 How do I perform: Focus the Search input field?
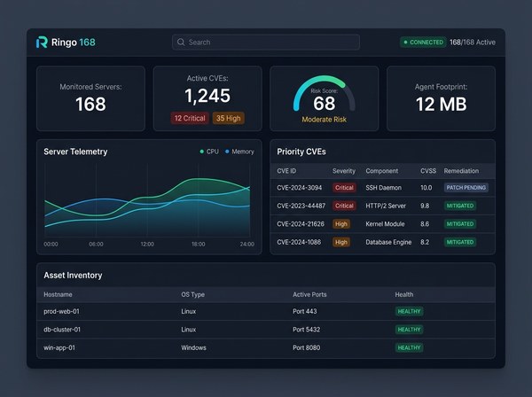[x=266, y=42]
